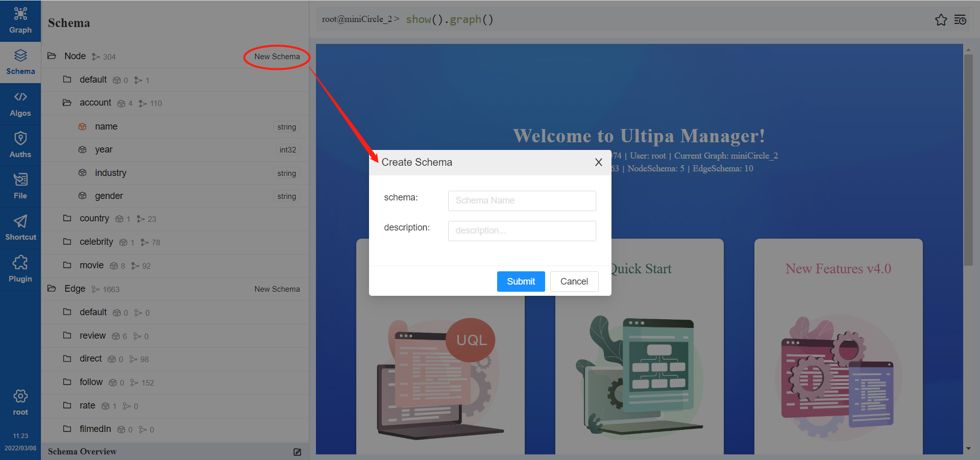Close the Create Schema dialog
The image size is (980, 460).
(599, 162)
